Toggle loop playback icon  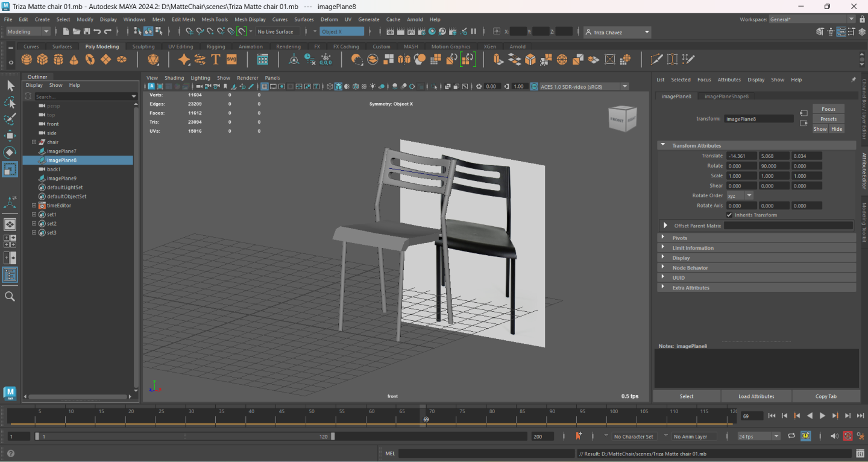[791, 436]
